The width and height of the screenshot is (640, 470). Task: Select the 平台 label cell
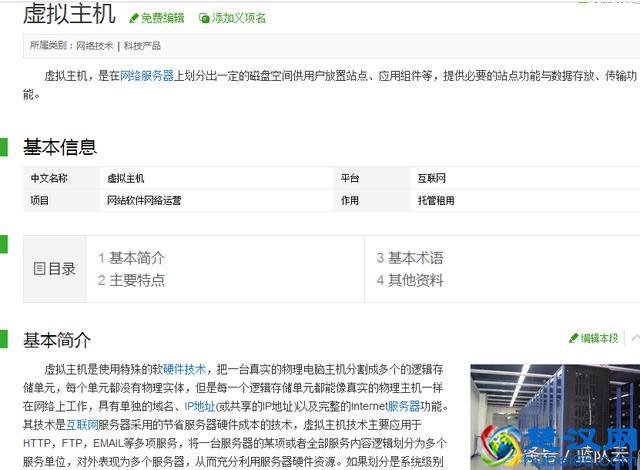coord(372,178)
